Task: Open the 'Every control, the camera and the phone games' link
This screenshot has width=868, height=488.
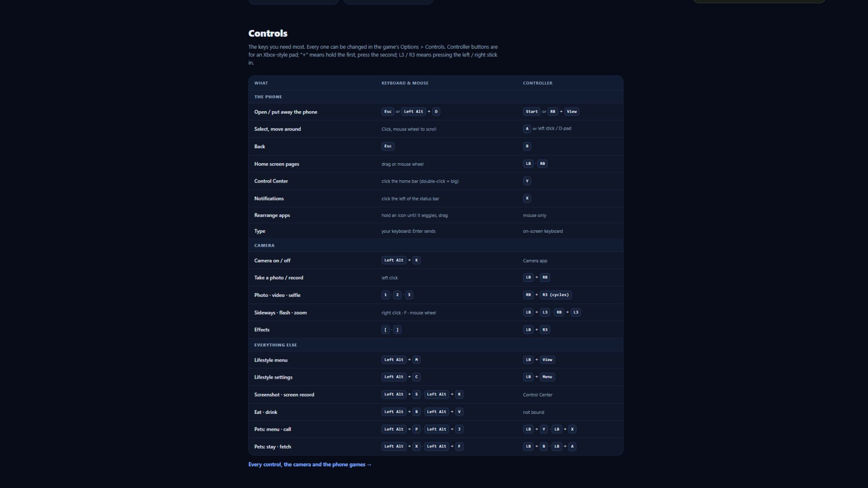Action: 310,465
